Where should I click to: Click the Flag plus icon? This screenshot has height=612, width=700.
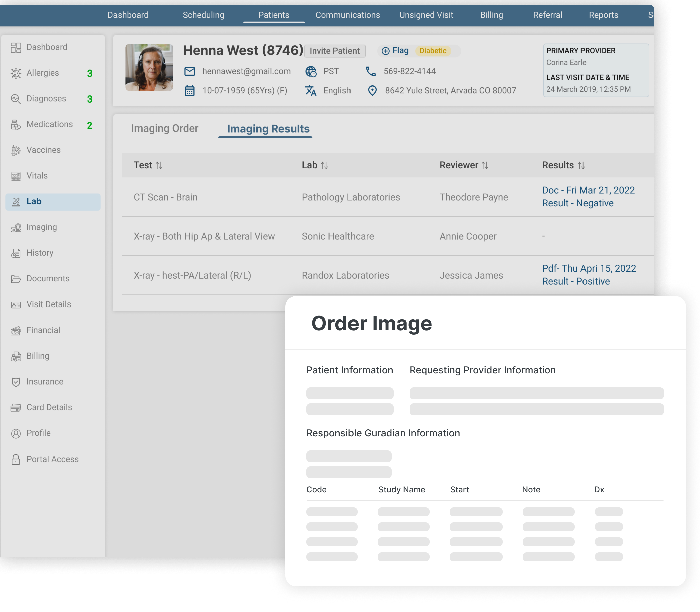point(385,51)
